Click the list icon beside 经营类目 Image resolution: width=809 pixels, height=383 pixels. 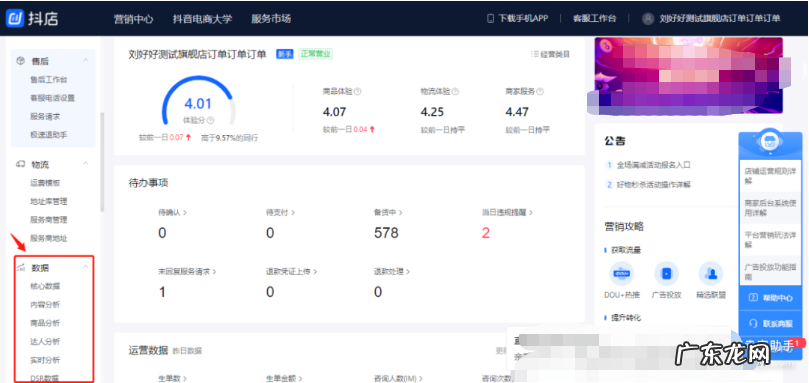point(535,54)
